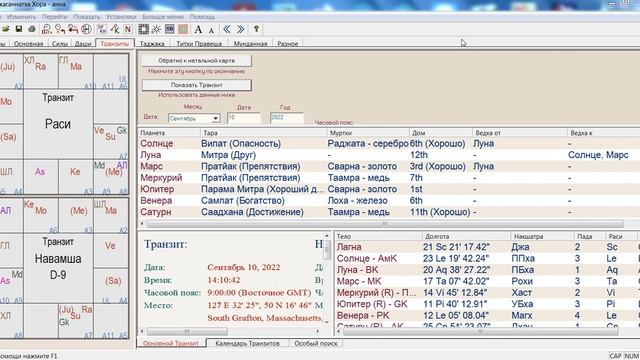This screenshot has width=640, height=360.
Task: Click the Показать Транзит button
Action: click(x=197, y=85)
